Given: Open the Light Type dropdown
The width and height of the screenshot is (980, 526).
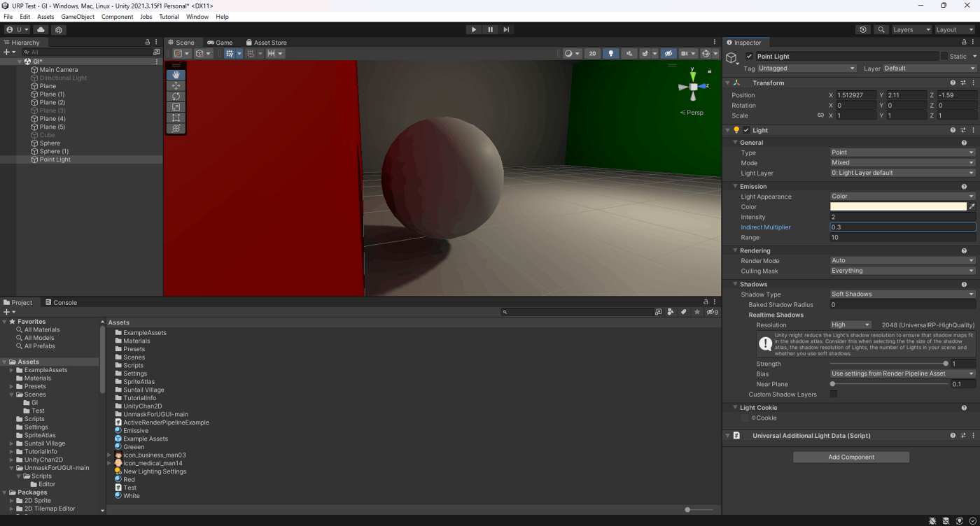Looking at the screenshot, I should (903, 152).
